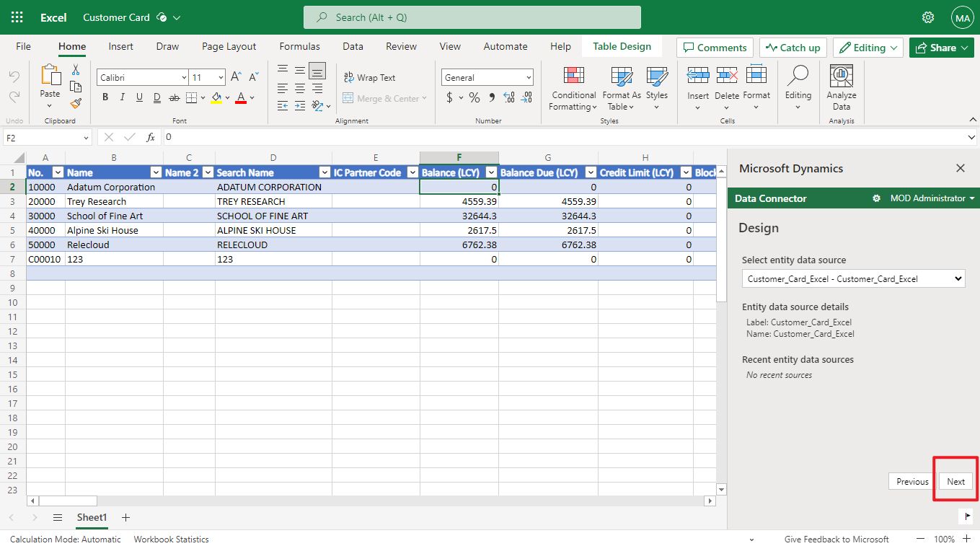Screen dimensions: 980x546
Task: Toggle underline on the selected cell
Action: [x=138, y=97]
